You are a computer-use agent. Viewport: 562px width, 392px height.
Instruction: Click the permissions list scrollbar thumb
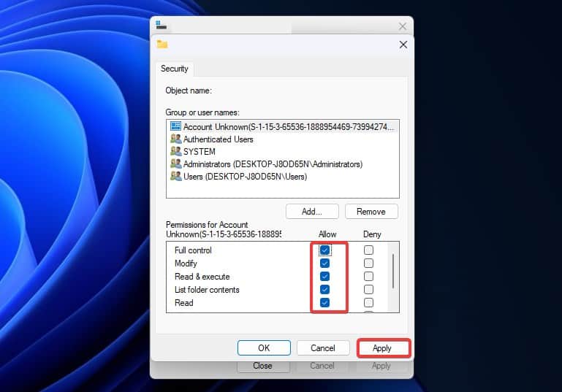[x=393, y=271]
